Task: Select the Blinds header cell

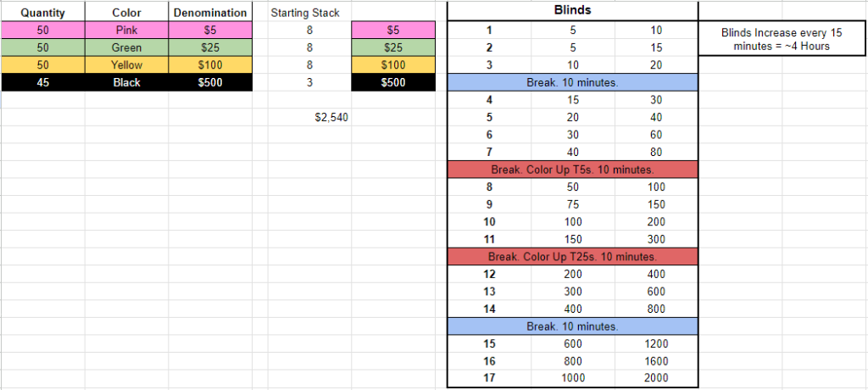Action: pyautogui.click(x=572, y=10)
